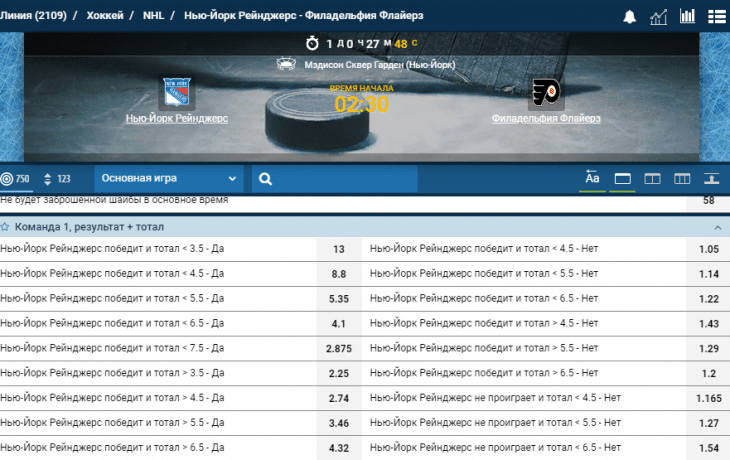
Task: Open the 'Нью-Йорк Рейнджерс' team link
Action: coord(177,118)
